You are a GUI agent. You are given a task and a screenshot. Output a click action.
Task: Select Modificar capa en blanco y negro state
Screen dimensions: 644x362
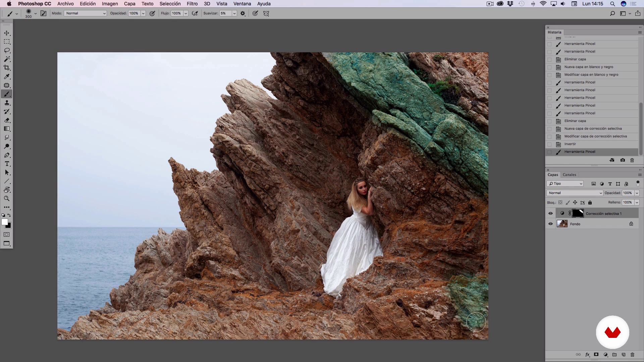(592, 75)
